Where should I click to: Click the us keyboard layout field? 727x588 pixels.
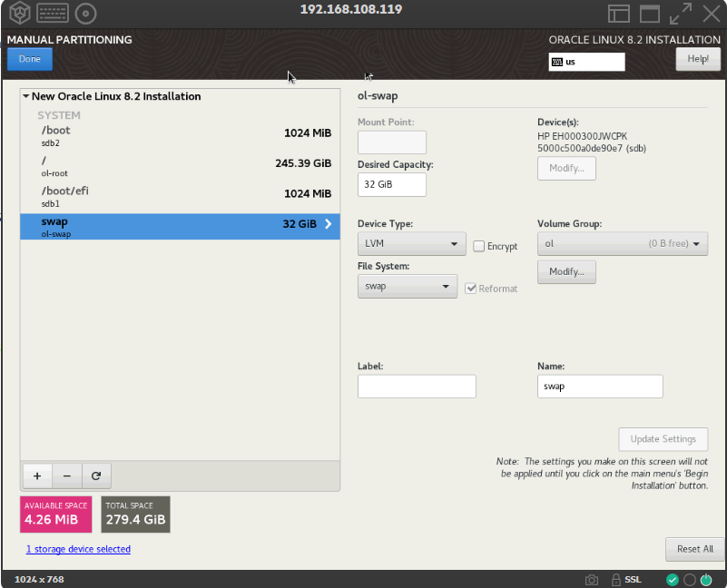click(x=586, y=62)
